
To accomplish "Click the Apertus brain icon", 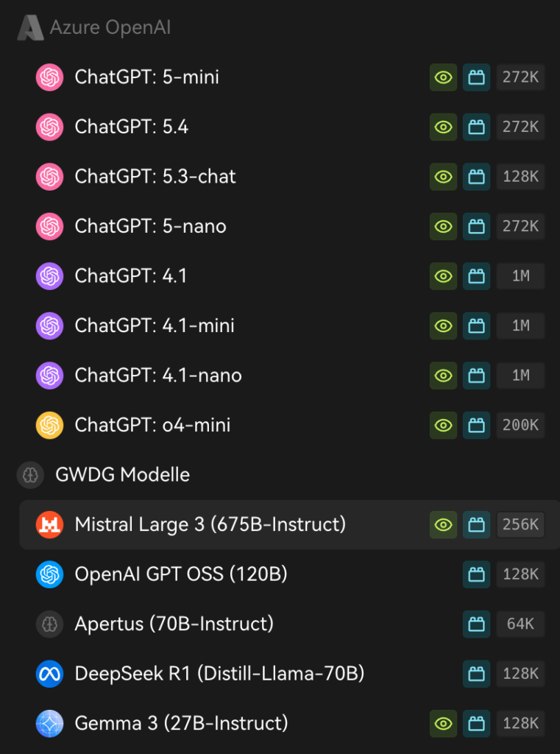I will tap(49, 624).
